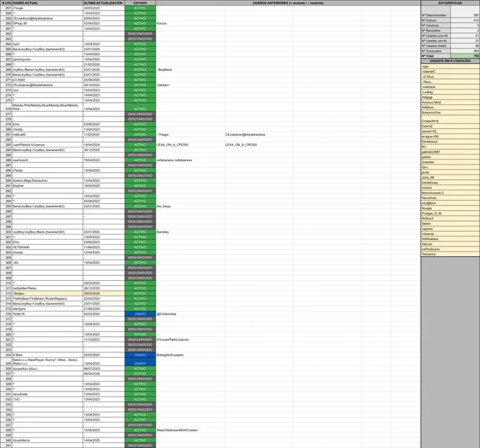Select owner cell 'Azuya/Azu (Azu.)' row 326

(x=47, y=369)
